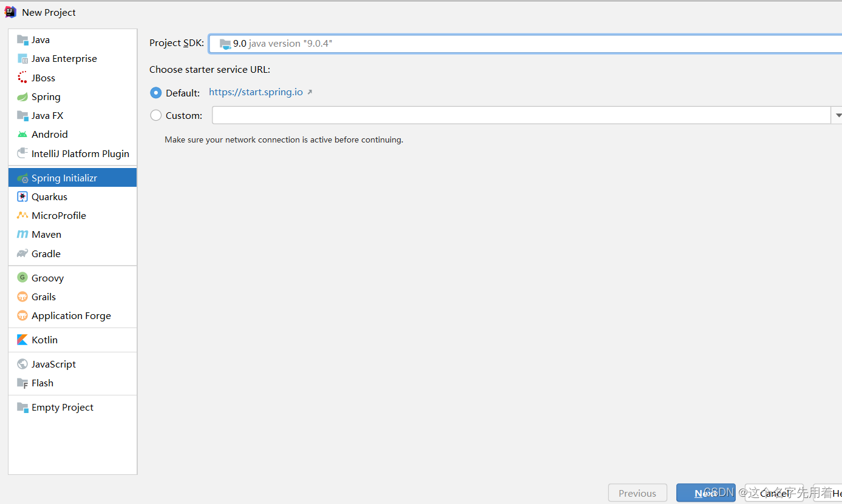Select Gradle project type
842x504 pixels.
pos(72,254)
